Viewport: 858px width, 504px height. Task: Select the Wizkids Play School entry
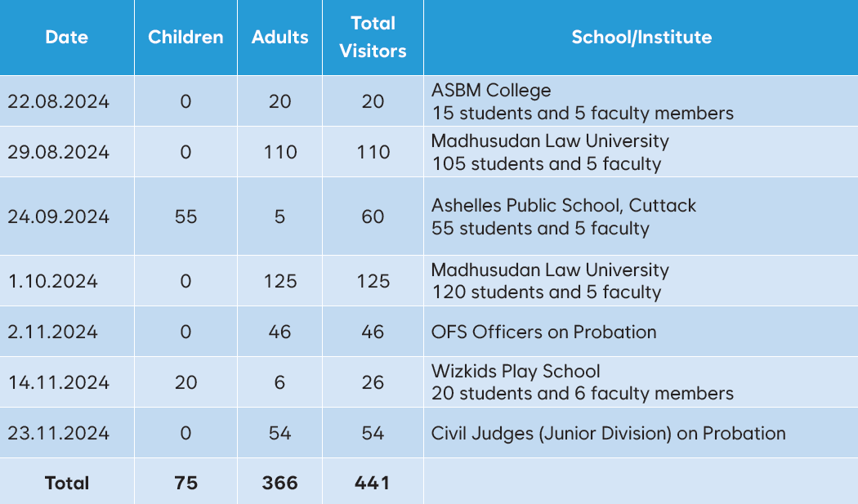coord(516,372)
